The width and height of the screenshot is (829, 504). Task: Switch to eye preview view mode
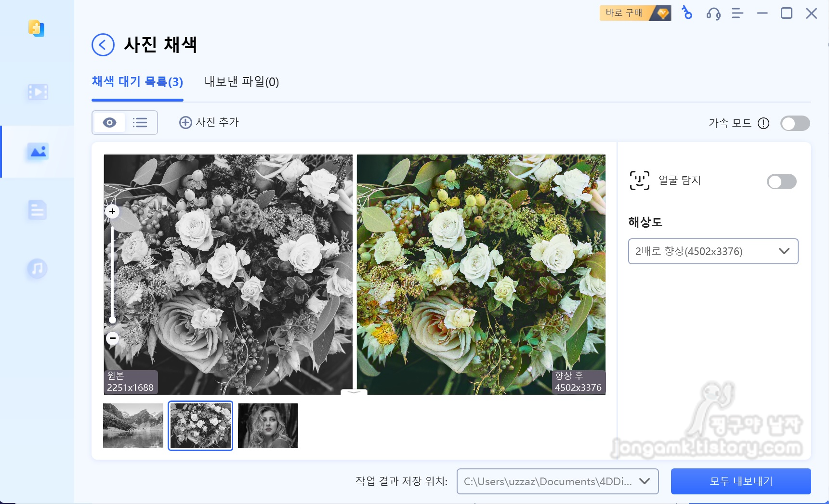tap(109, 123)
